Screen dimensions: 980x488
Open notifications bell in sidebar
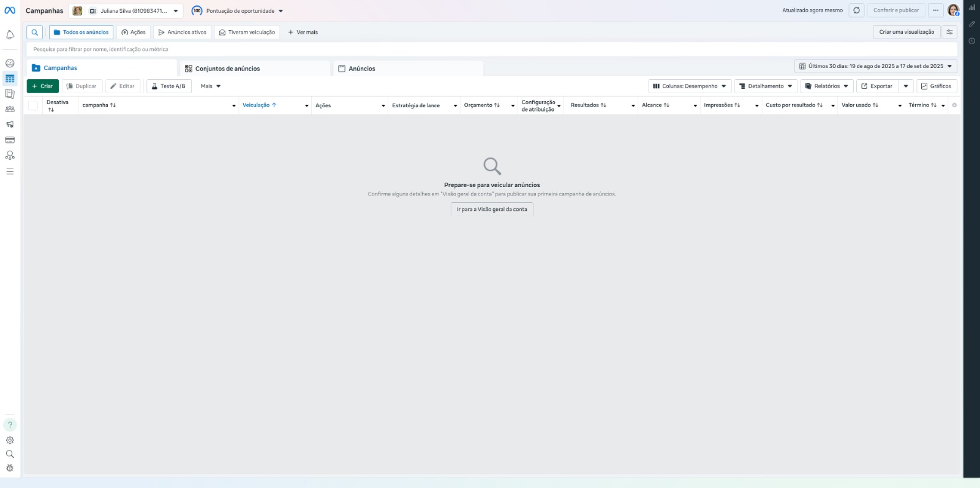click(x=10, y=35)
